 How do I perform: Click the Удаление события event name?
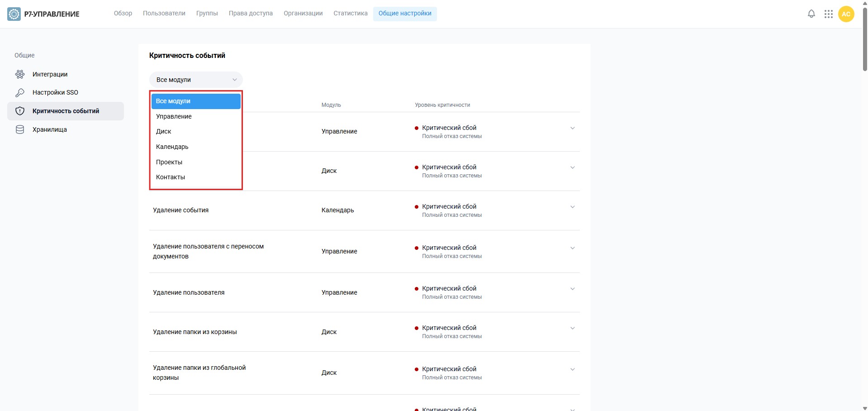tap(180, 210)
